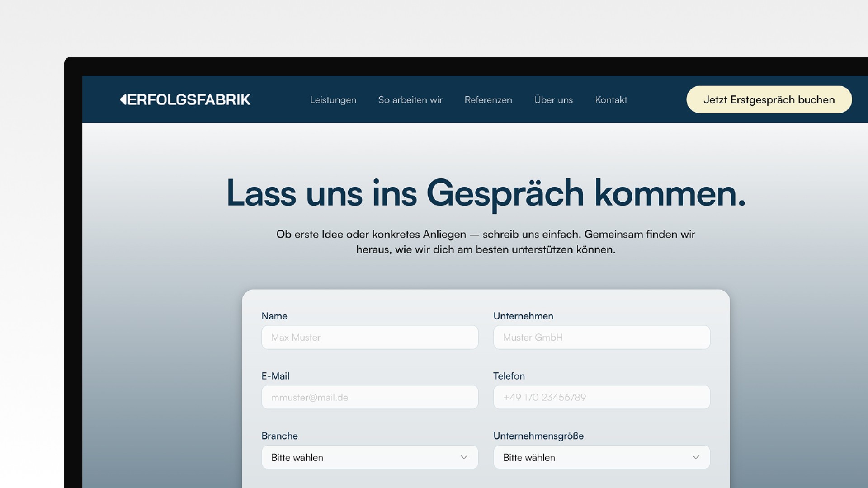Focus the Name input field
This screenshot has width=868, height=488.
(369, 338)
